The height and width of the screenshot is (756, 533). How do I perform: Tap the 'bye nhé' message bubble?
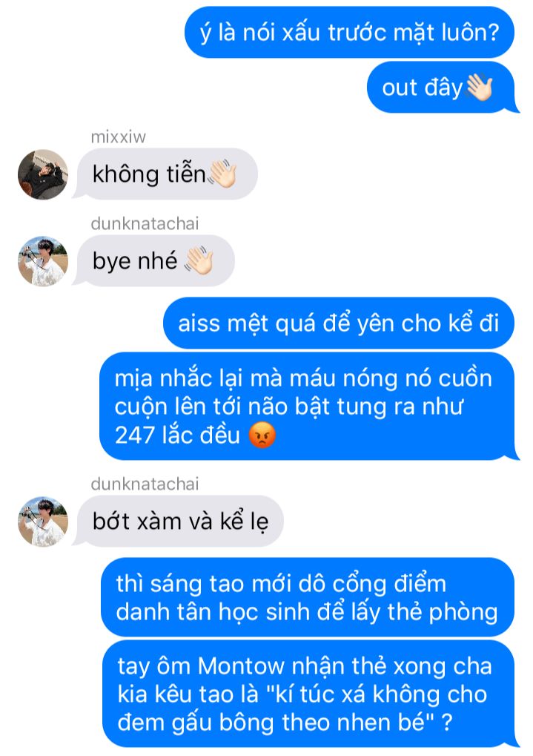coord(156,261)
